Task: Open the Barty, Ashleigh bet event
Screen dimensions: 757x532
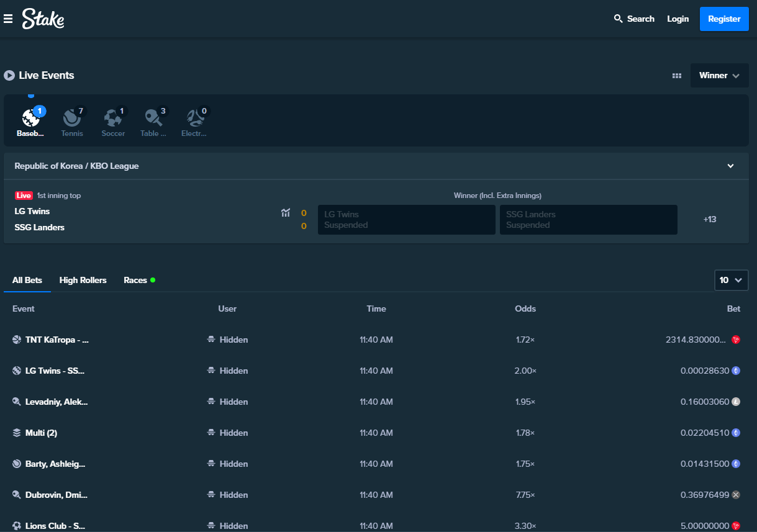Action: coord(55,464)
